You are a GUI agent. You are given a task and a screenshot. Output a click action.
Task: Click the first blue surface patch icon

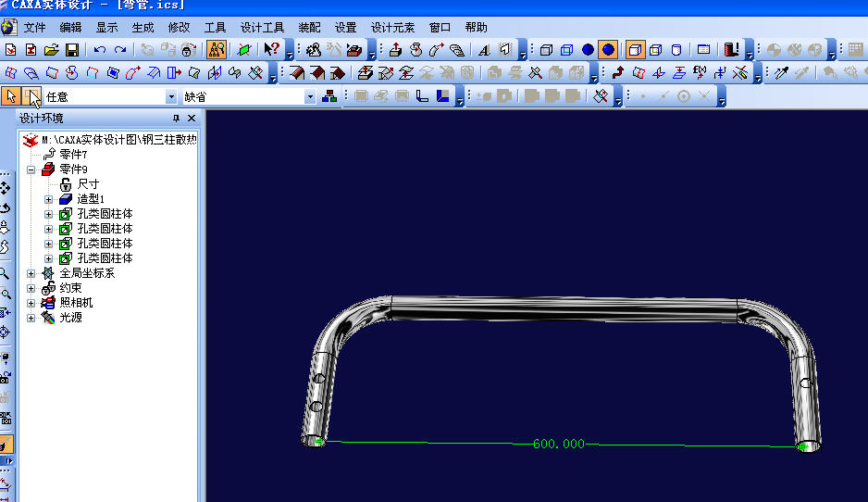pos(11,72)
